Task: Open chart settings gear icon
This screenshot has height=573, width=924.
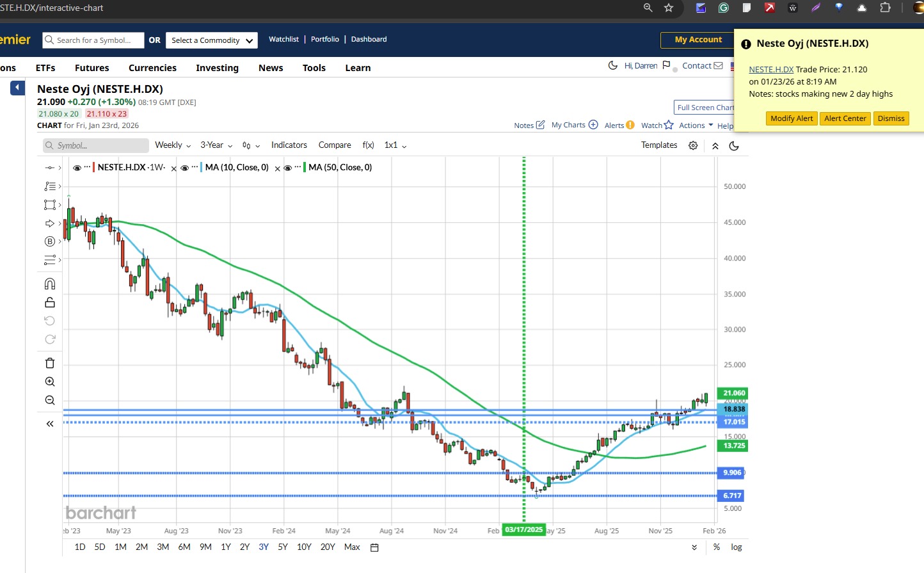Action: (x=693, y=145)
